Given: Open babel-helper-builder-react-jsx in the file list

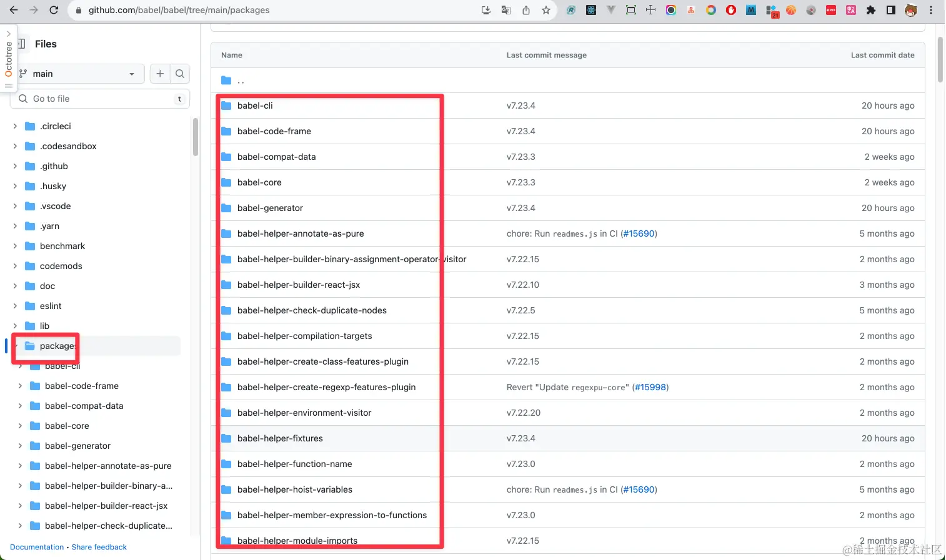Looking at the screenshot, I should tap(299, 285).
